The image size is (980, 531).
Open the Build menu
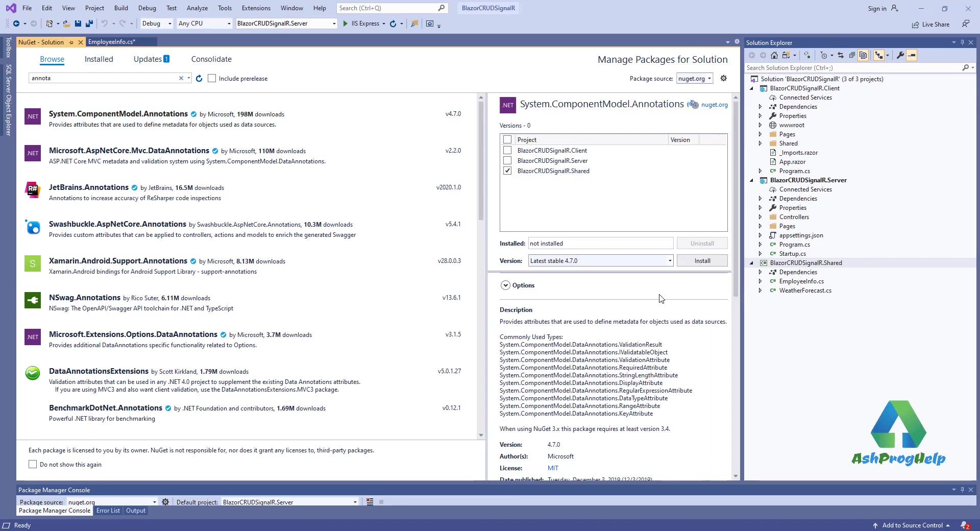pos(121,8)
